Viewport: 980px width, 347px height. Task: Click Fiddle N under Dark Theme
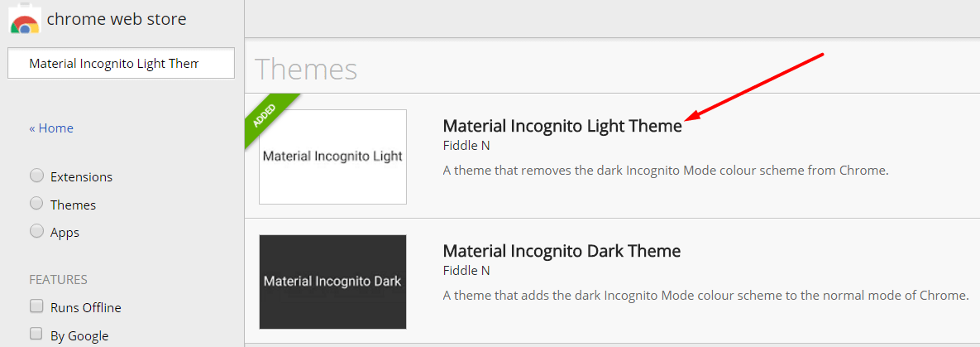click(466, 271)
